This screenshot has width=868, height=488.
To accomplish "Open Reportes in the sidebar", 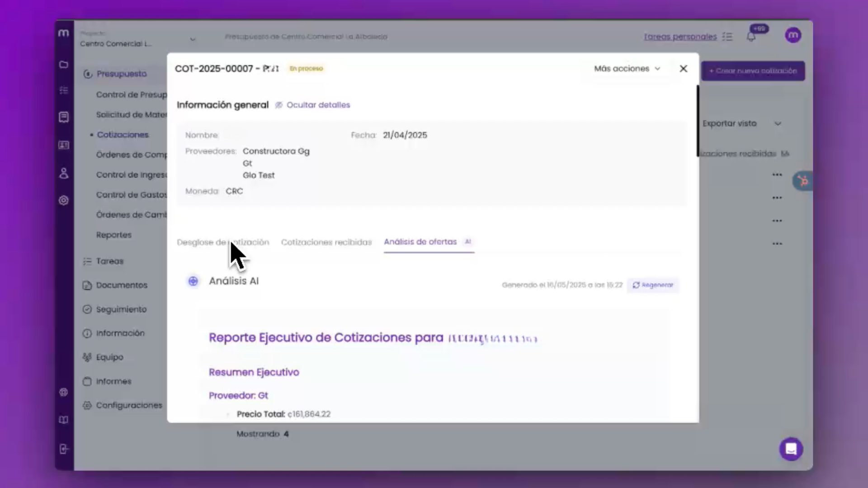I will (x=114, y=235).
